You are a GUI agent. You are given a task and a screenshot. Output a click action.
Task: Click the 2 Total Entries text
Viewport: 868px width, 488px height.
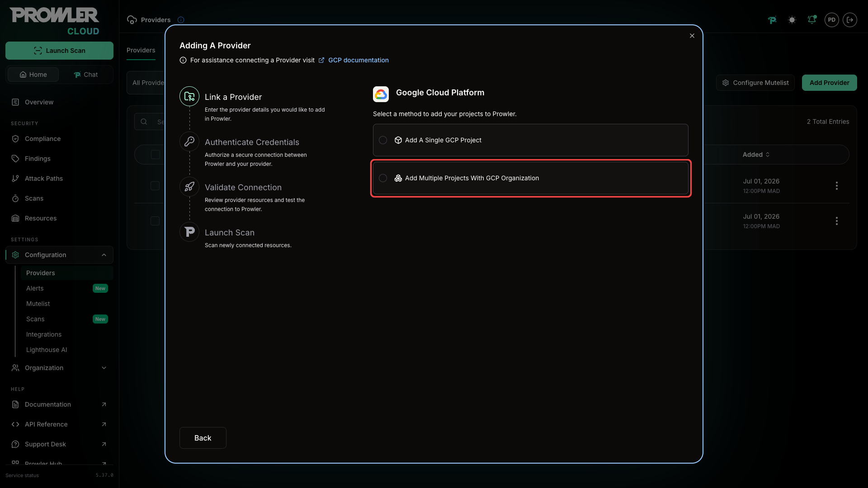point(828,122)
